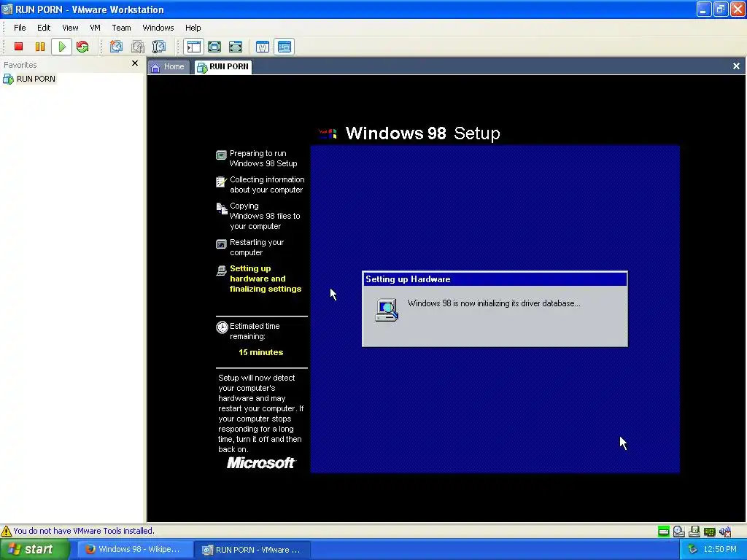Click the sound device status icon
747x560 pixels.
pos(725,532)
